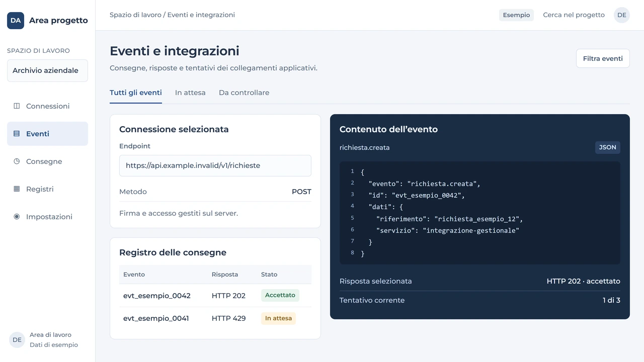Click the Eventi list icon in sidebar
The height and width of the screenshot is (362, 644).
pos(17,134)
